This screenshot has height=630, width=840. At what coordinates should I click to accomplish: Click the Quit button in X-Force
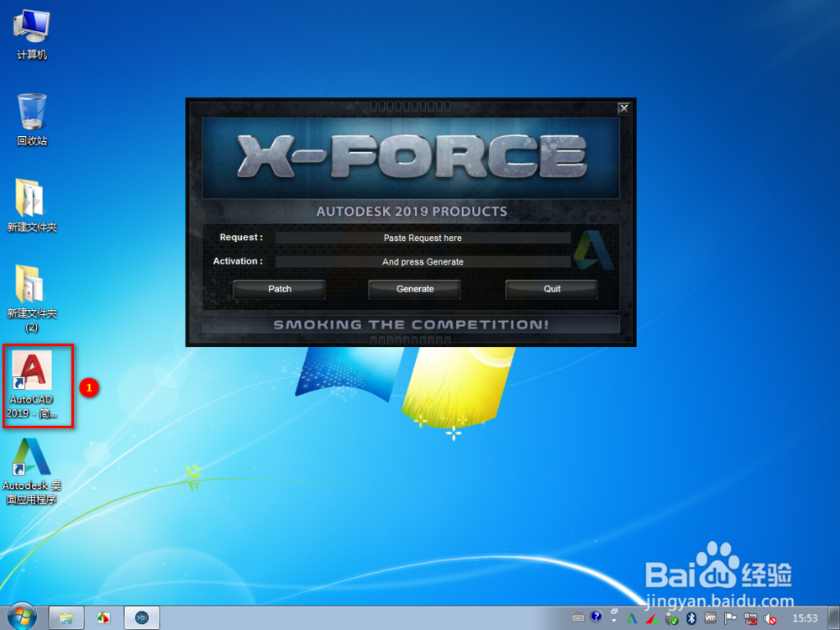(552, 289)
